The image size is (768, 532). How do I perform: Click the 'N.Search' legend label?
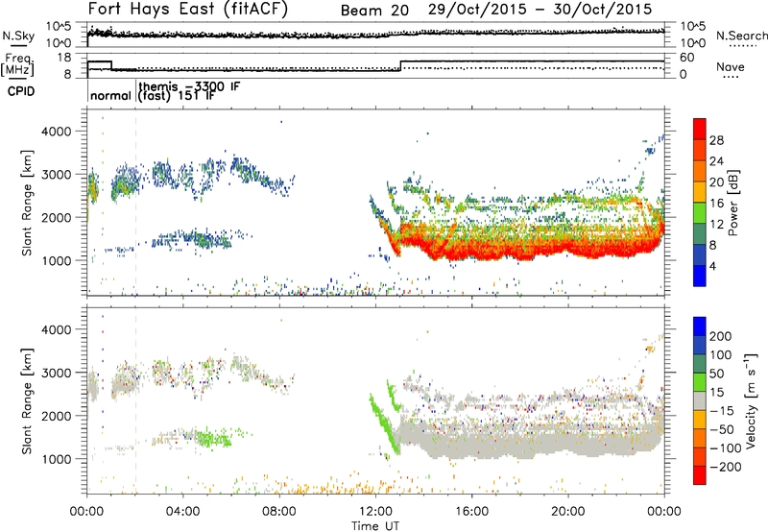pyautogui.click(x=741, y=36)
